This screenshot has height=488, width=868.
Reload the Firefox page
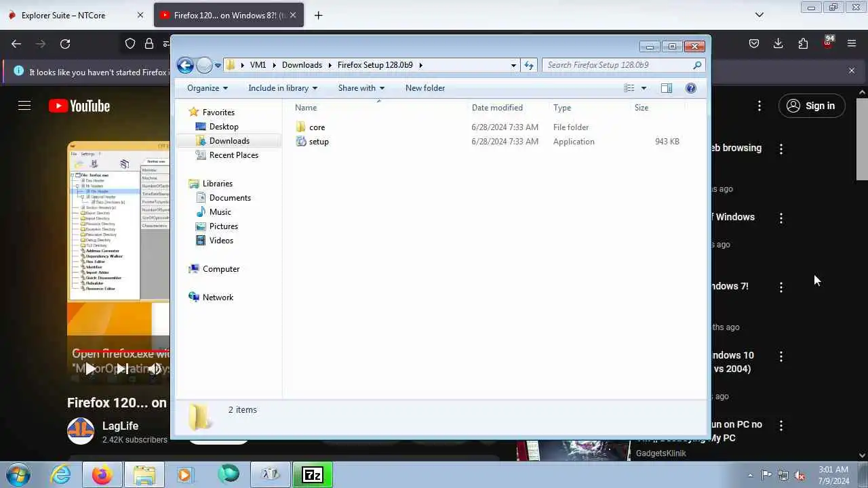click(65, 44)
